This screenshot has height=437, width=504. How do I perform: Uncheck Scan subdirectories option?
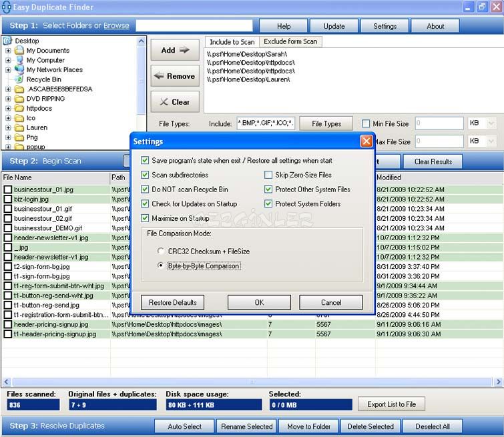[x=145, y=175]
